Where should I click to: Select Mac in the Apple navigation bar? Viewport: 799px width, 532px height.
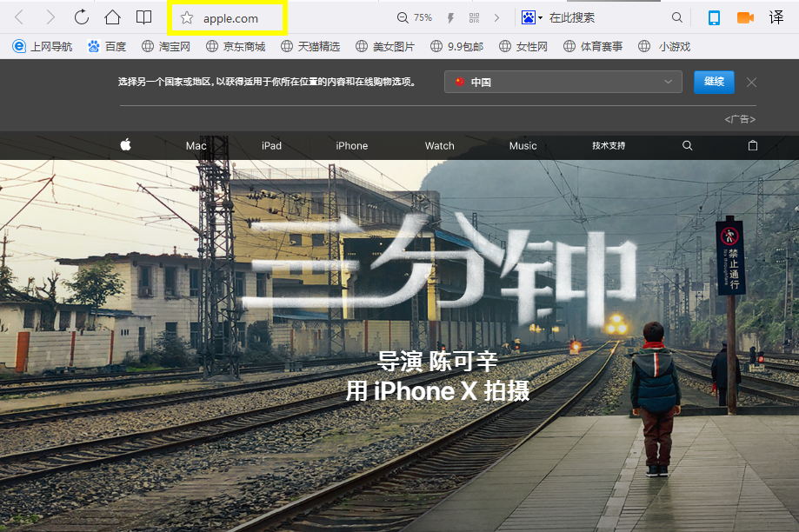click(196, 145)
